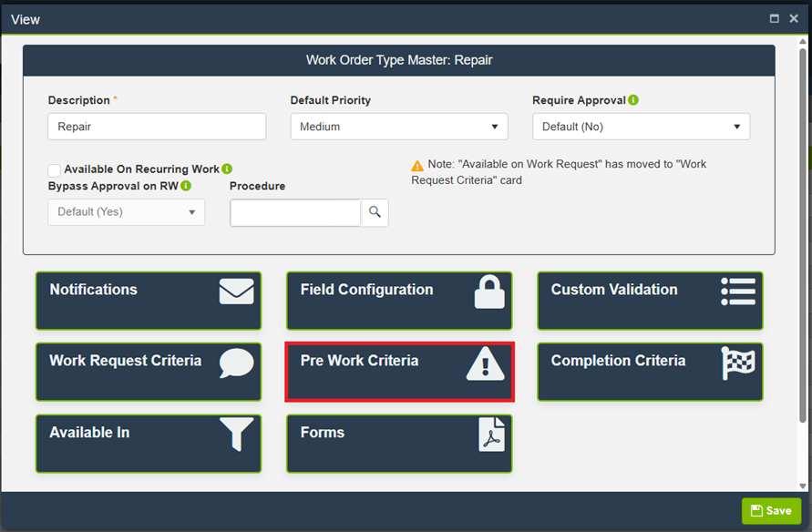Viewport: 812px width, 532px height.
Task: Click the warning triangle on Pre Work Criteria
Action: tap(485, 363)
